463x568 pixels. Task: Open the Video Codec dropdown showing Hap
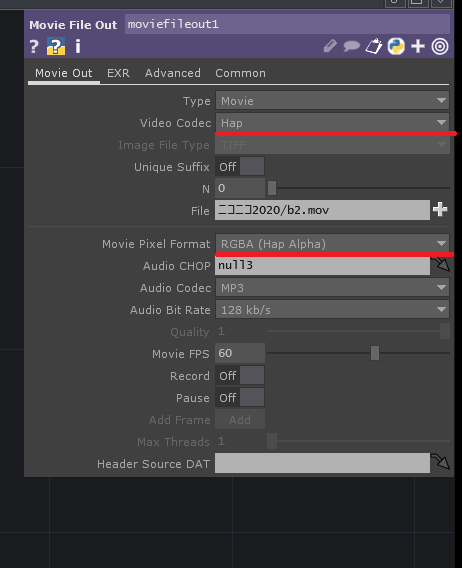click(x=332, y=123)
